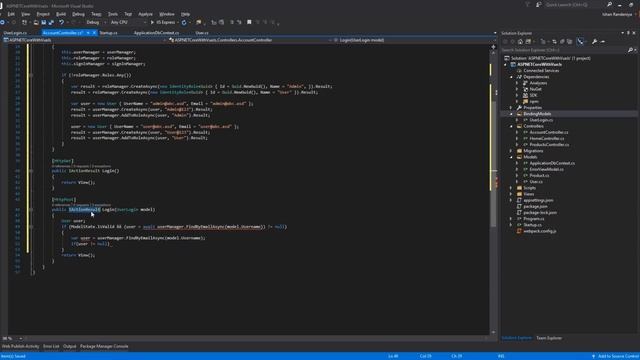640x360 pixels.
Task: Click the Solution Explorer search magnifier icon
Action: tap(630, 50)
